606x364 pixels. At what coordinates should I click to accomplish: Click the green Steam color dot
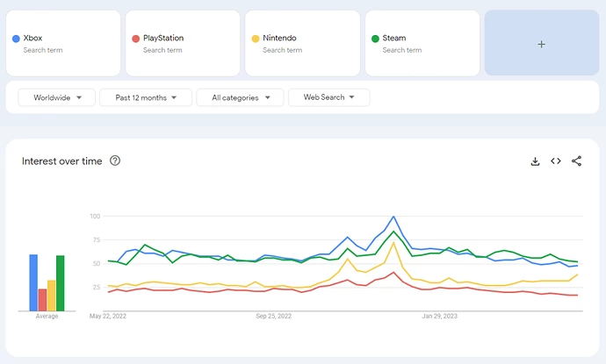375,39
